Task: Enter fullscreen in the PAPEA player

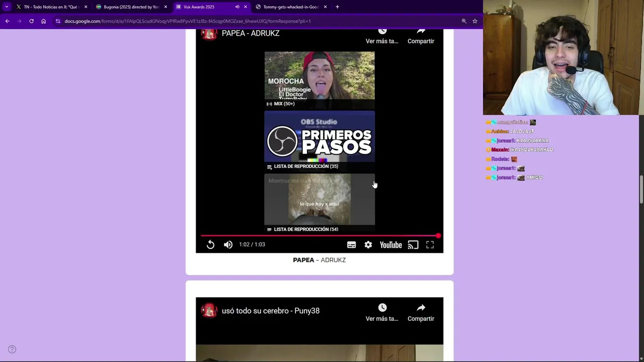Action: tap(430, 244)
